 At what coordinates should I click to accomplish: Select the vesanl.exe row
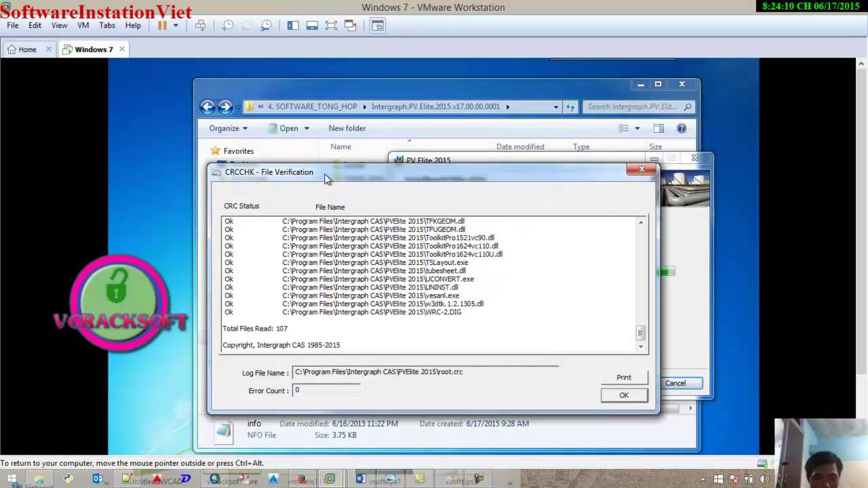pos(342,296)
